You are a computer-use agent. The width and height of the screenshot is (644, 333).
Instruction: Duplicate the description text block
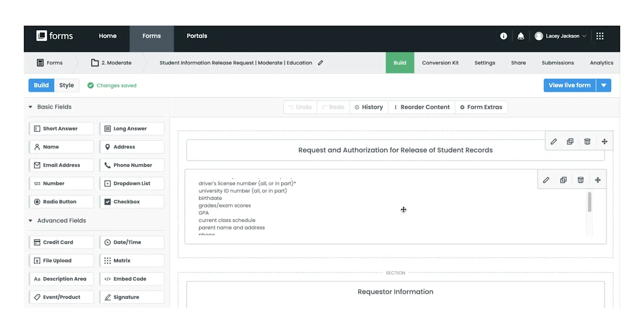coord(563,180)
